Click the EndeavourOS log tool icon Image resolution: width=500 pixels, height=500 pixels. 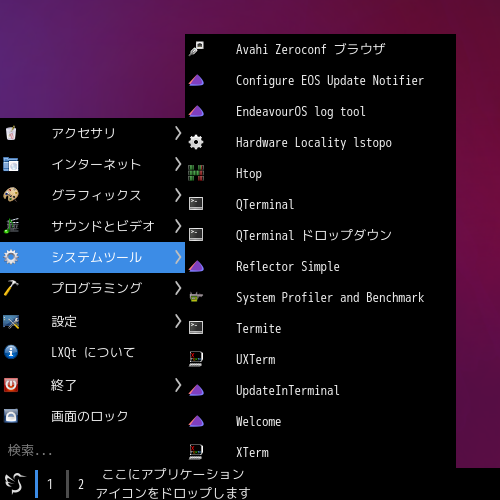[196, 111]
